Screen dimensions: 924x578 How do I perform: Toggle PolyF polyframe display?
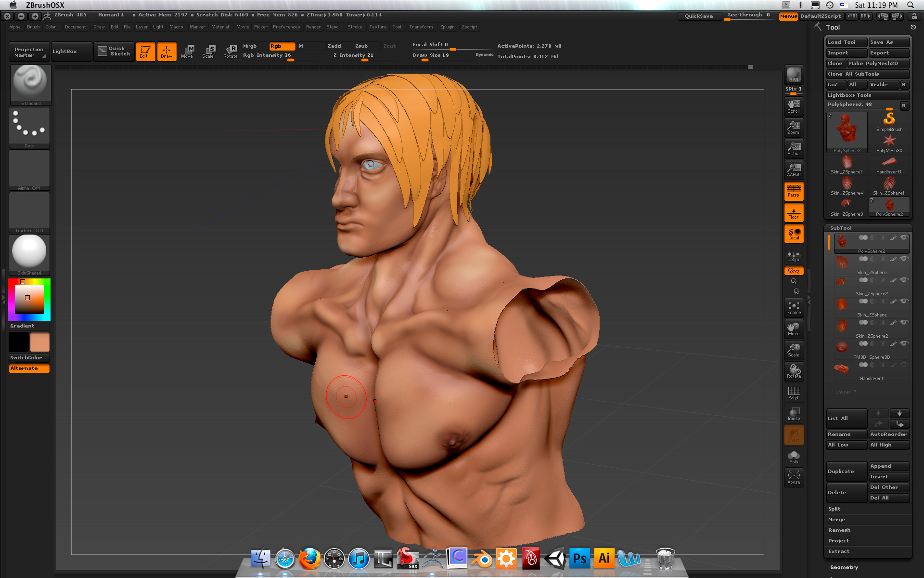(x=794, y=393)
